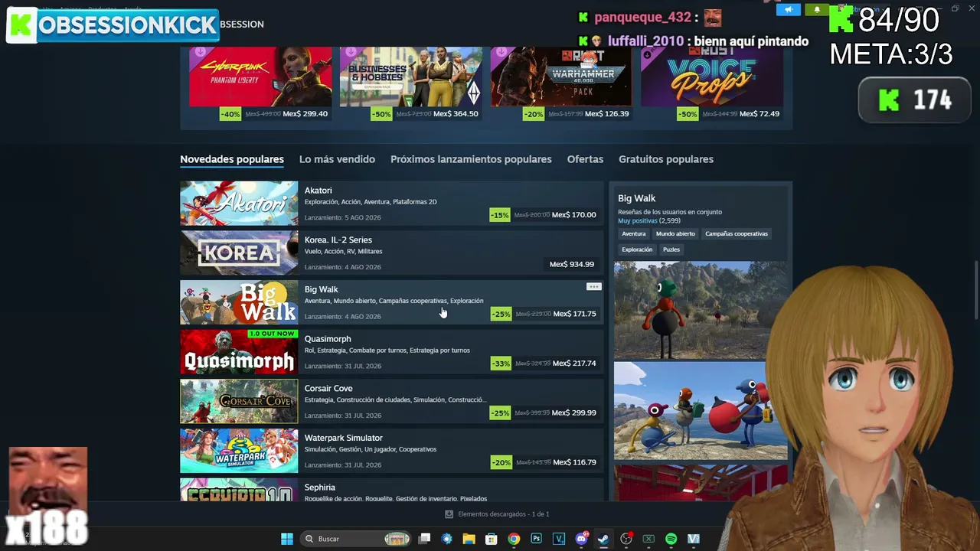Open the Businesses & Hobbies offer card

411,84
